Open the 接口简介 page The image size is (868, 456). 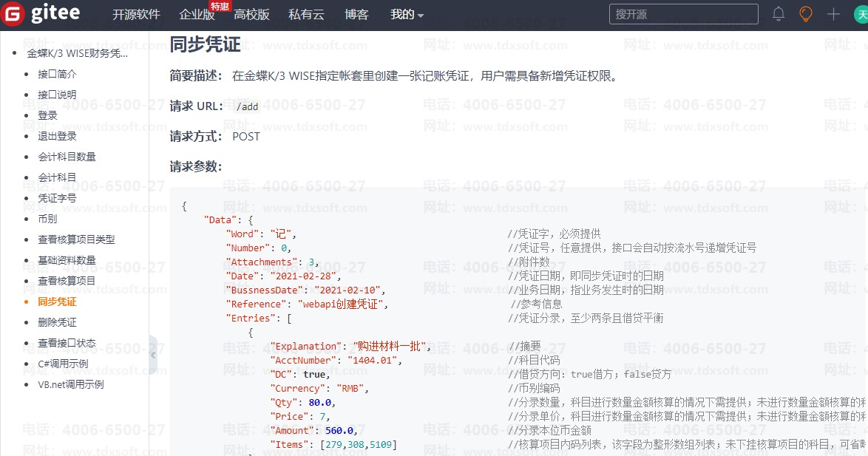pyautogui.click(x=57, y=74)
